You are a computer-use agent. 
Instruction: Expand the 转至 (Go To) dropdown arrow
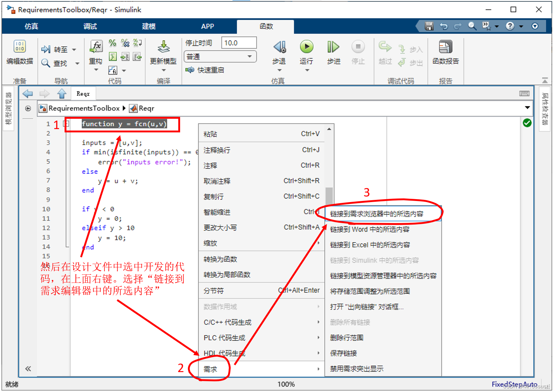click(74, 50)
